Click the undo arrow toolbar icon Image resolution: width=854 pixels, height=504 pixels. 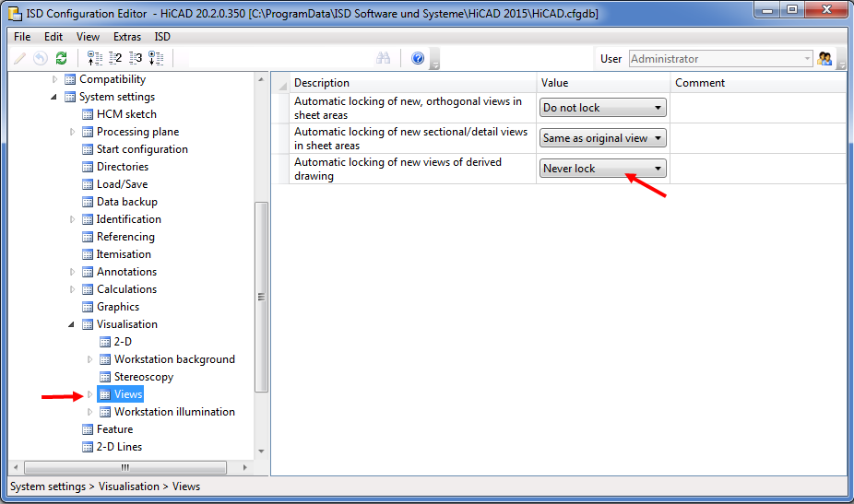coord(41,58)
